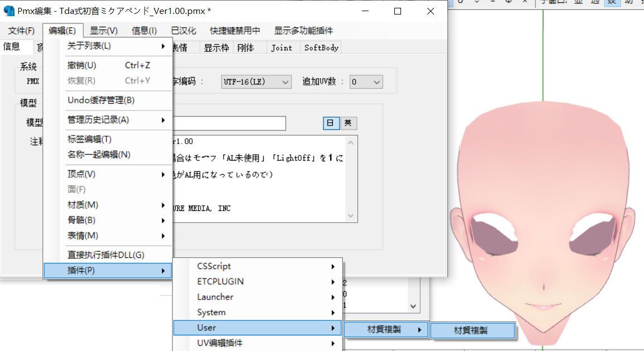Toggle the 英 language button
Image resolution: width=644 pixels, height=351 pixels.
pyautogui.click(x=349, y=123)
